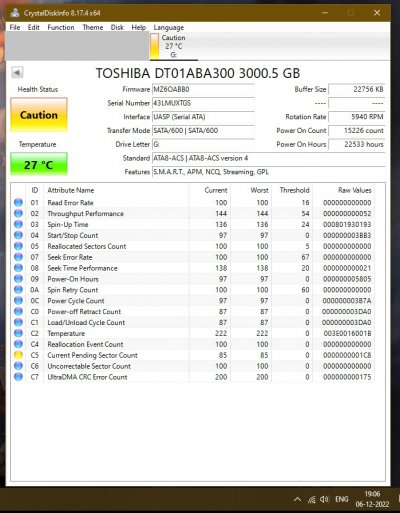Click the CrystalDiskInfo title bar icon

tap(15, 13)
